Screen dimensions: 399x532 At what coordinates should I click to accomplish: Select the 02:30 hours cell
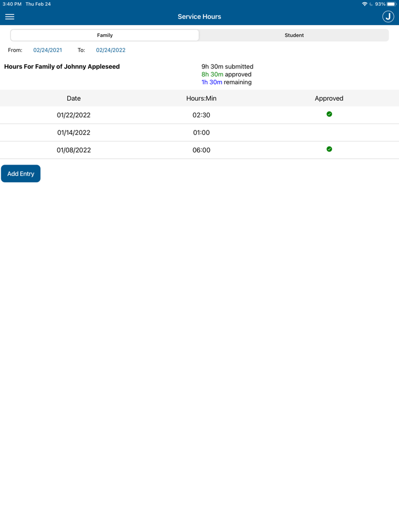pyautogui.click(x=201, y=115)
